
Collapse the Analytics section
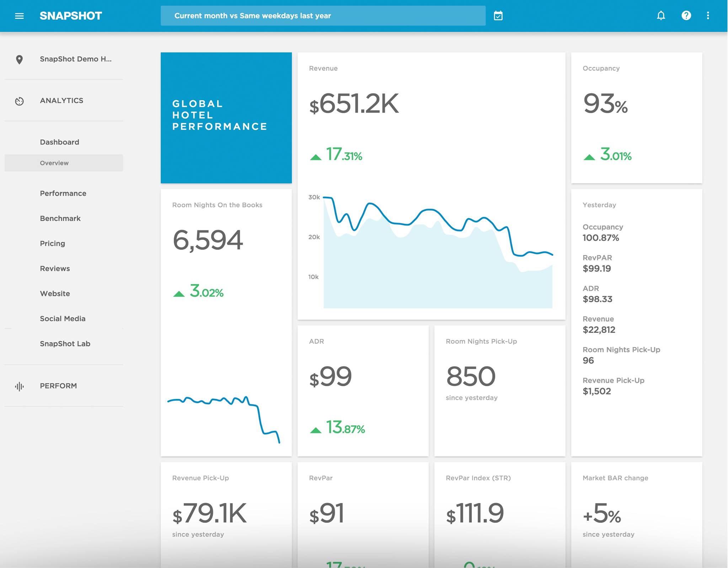(61, 101)
